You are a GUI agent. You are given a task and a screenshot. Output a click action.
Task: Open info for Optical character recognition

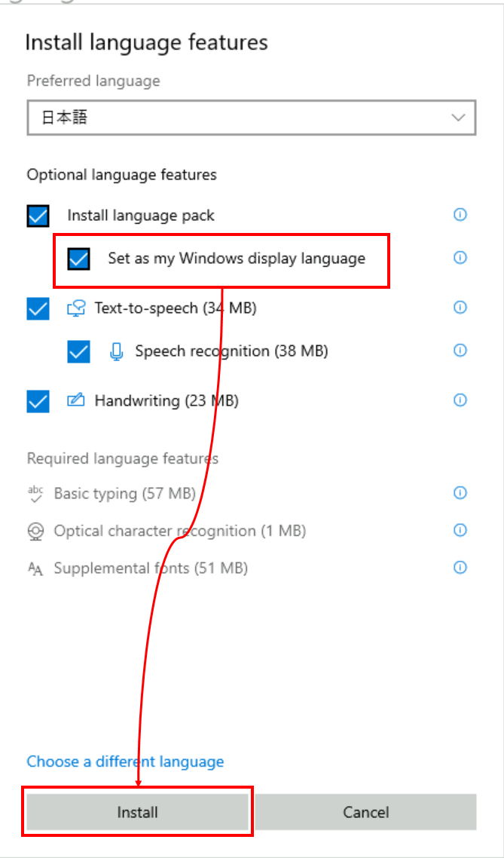click(460, 530)
